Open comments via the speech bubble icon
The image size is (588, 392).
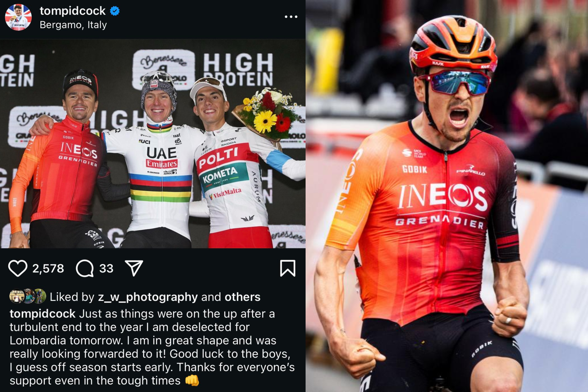click(x=85, y=268)
